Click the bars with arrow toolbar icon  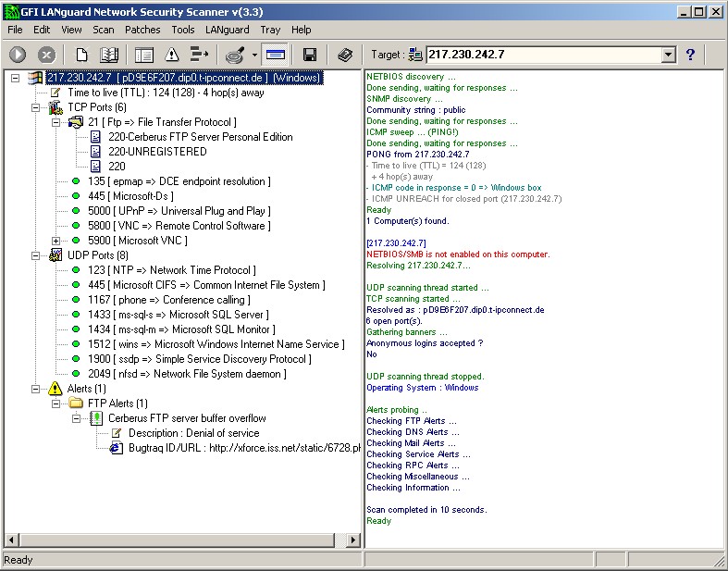[x=199, y=55]
